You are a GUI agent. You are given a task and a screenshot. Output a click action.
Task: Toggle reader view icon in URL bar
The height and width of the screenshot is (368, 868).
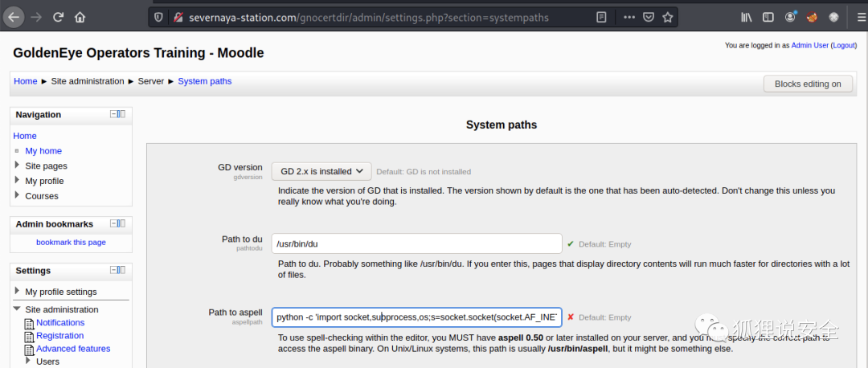click(x=600, y=17)
